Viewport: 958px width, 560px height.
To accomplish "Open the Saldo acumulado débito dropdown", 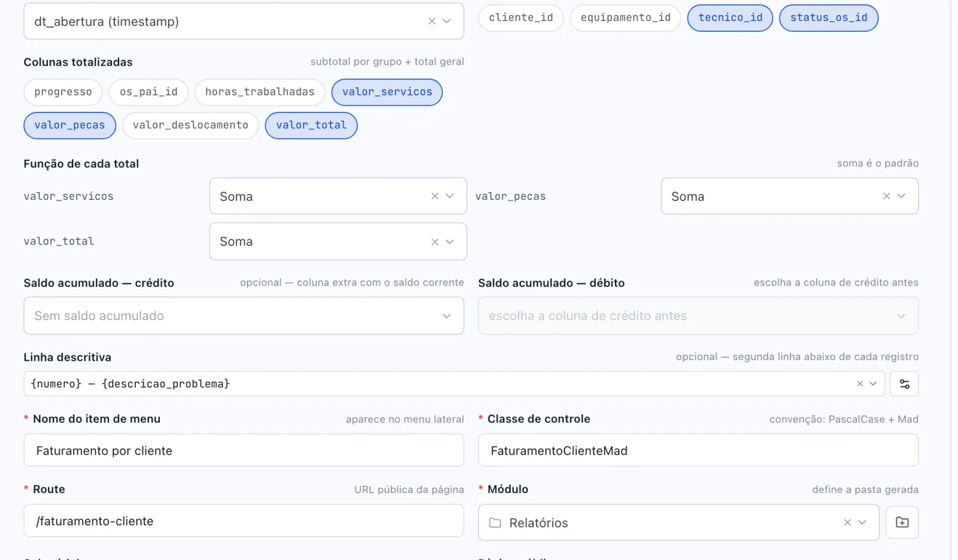I will [698, 316].
